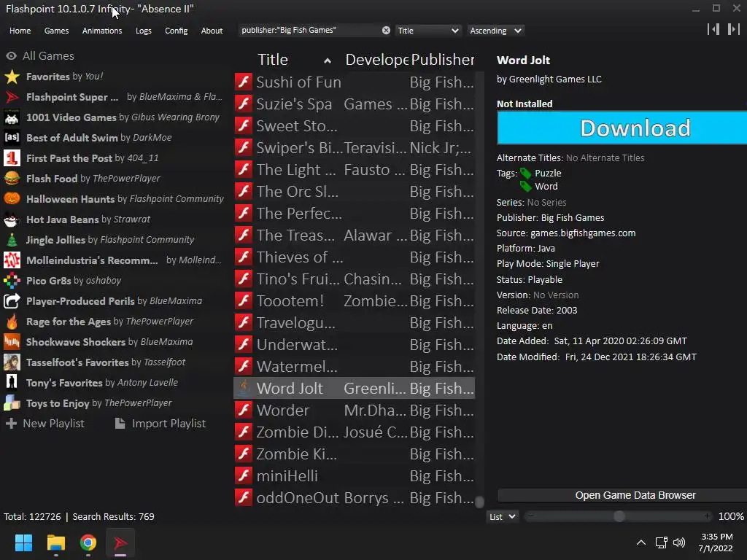The image size is (747, 560).
Task: Click the Hot Java Beans cup icon
Action: pyautogui.click(x=12, y=219)
